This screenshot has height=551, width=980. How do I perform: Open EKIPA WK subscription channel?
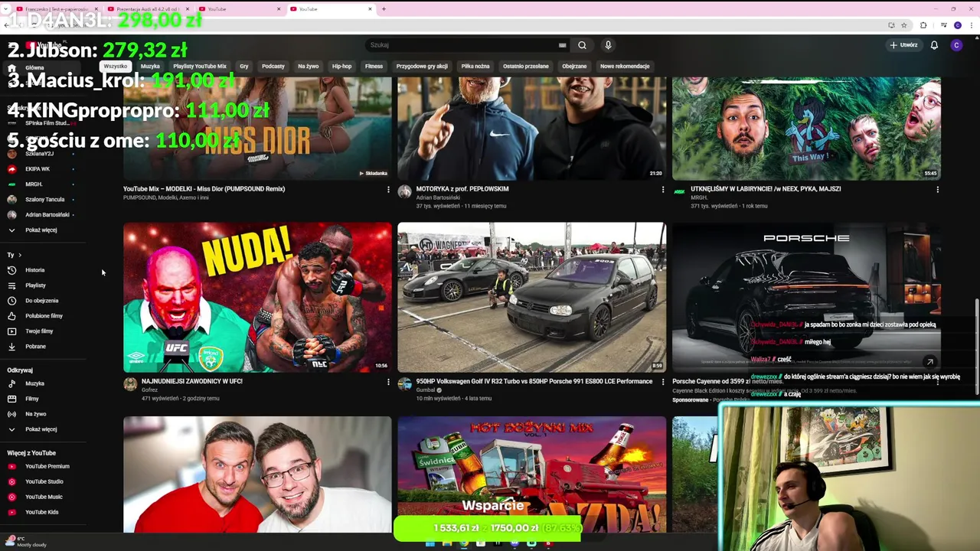tap(38, 169)
